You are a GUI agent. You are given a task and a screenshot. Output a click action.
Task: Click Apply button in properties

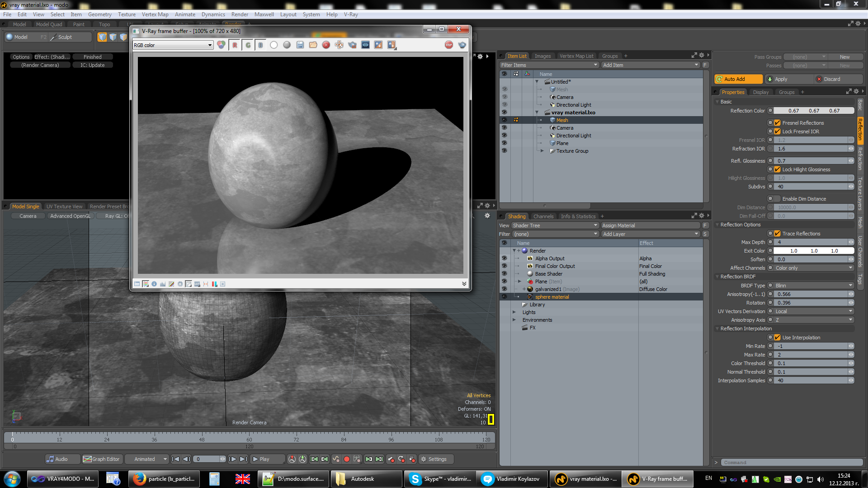tap(789, 79)
